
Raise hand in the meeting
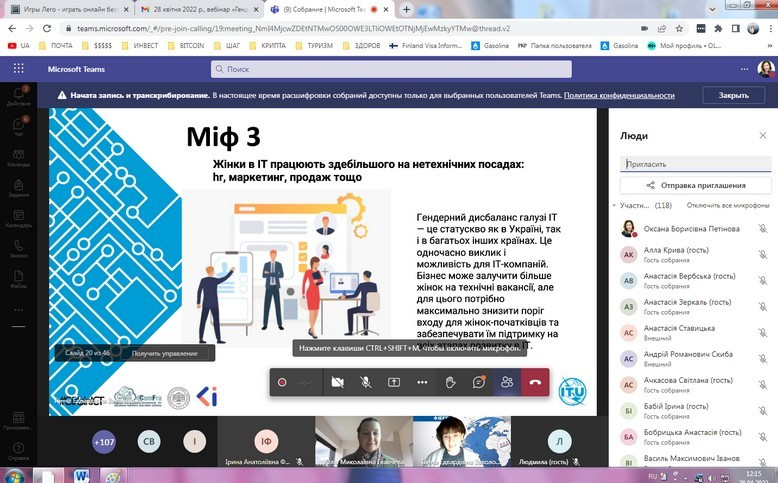[x=451, y=382]
